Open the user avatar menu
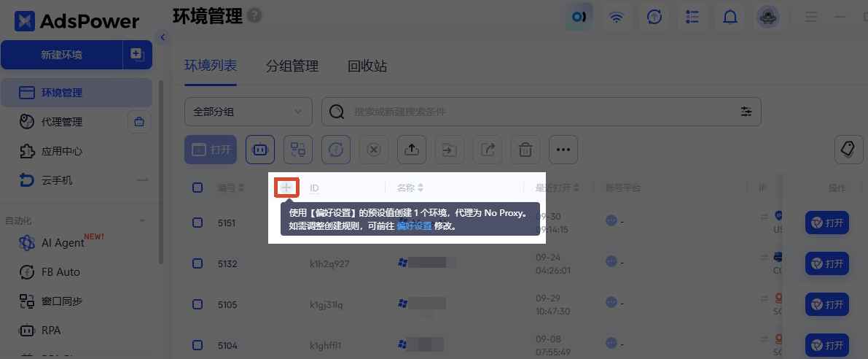Image resolution: width=868 pixels, height=359 pixels. pyautogui.click(x=768, y=18)
